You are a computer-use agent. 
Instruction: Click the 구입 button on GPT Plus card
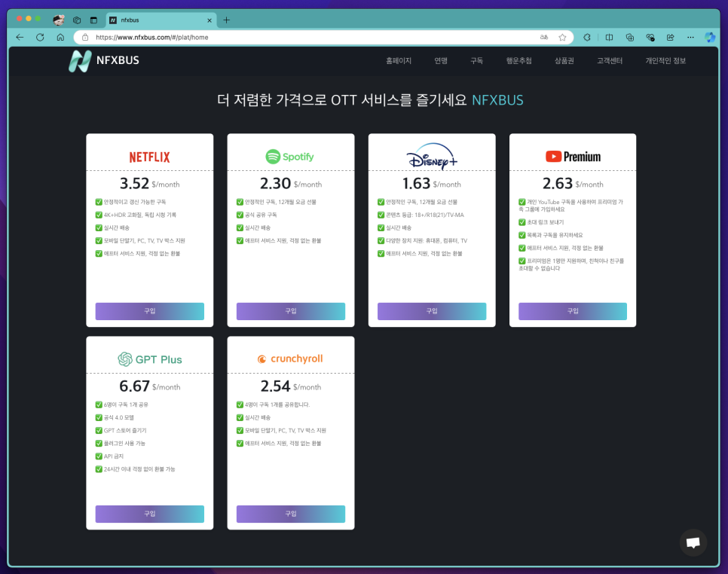point(149,514)
